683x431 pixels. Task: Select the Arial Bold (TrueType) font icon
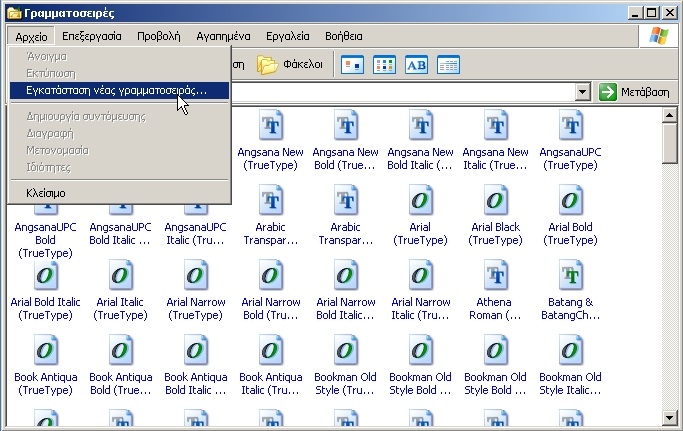[x=571, y=200]
